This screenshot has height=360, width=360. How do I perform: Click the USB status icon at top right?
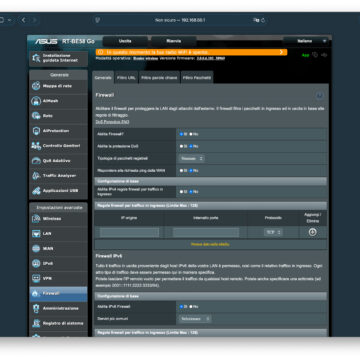click(324, 55)
